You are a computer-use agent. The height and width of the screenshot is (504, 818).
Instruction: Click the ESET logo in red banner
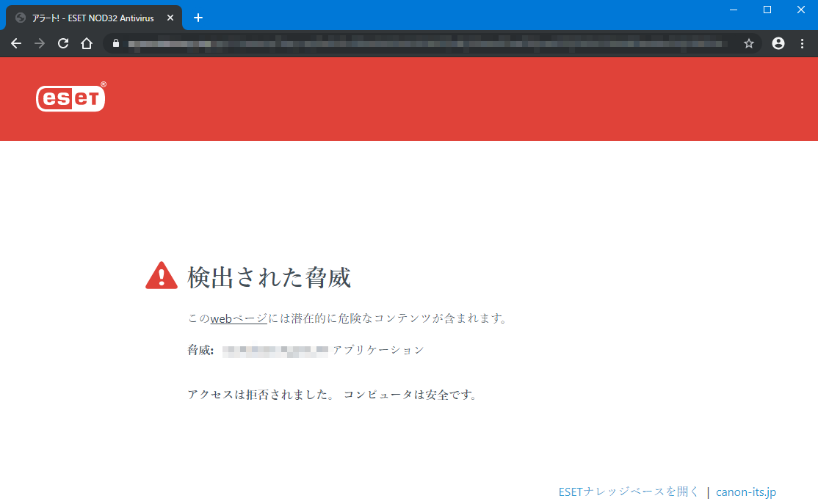pos(71,97)
